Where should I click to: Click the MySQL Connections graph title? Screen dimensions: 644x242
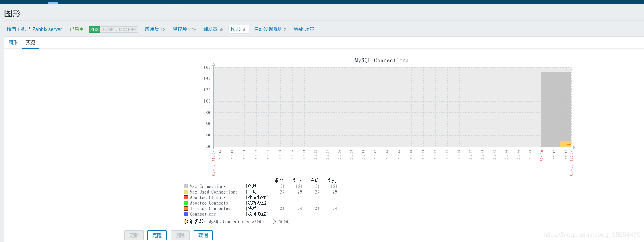tap(382, 60)
